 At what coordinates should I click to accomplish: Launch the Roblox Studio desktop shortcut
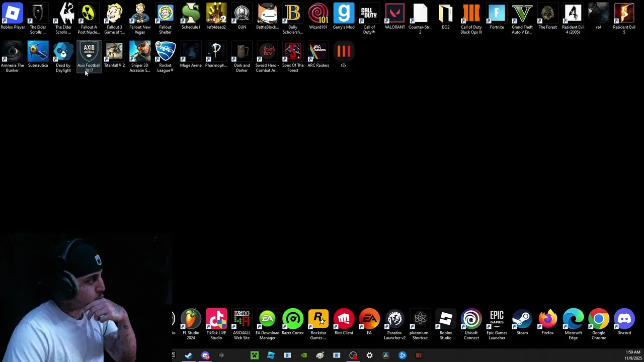tap(446, 325)
